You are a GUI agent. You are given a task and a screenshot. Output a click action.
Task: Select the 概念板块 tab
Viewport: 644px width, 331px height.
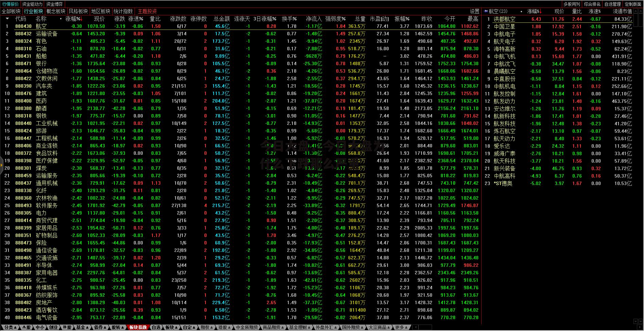pyautogui.click(x=56, y=12)
